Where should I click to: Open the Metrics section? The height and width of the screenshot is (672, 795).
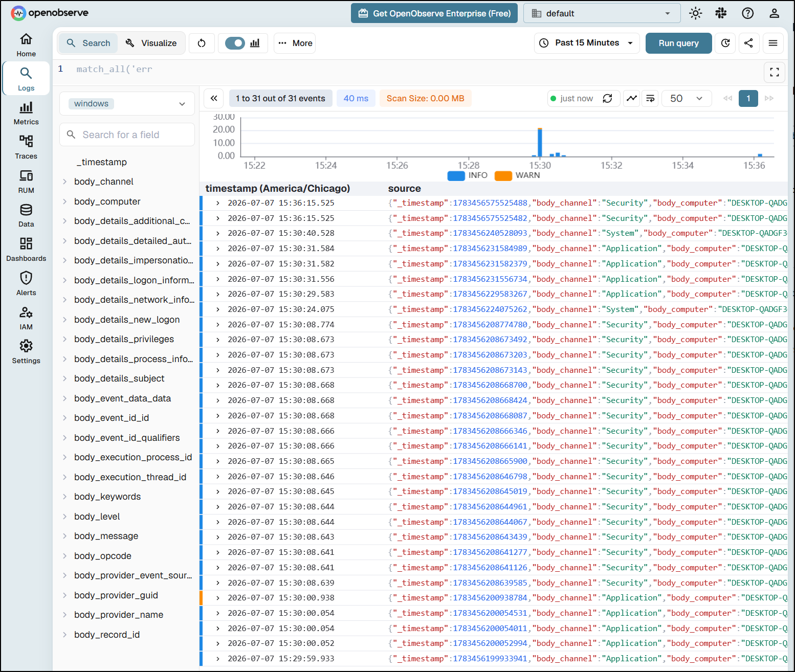click(x=26, y=113)
